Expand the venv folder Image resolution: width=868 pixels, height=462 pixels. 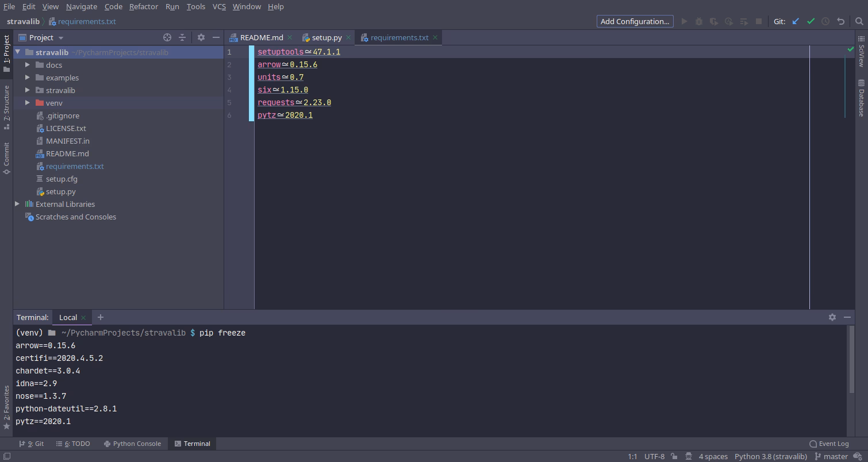tap(27, 103)
